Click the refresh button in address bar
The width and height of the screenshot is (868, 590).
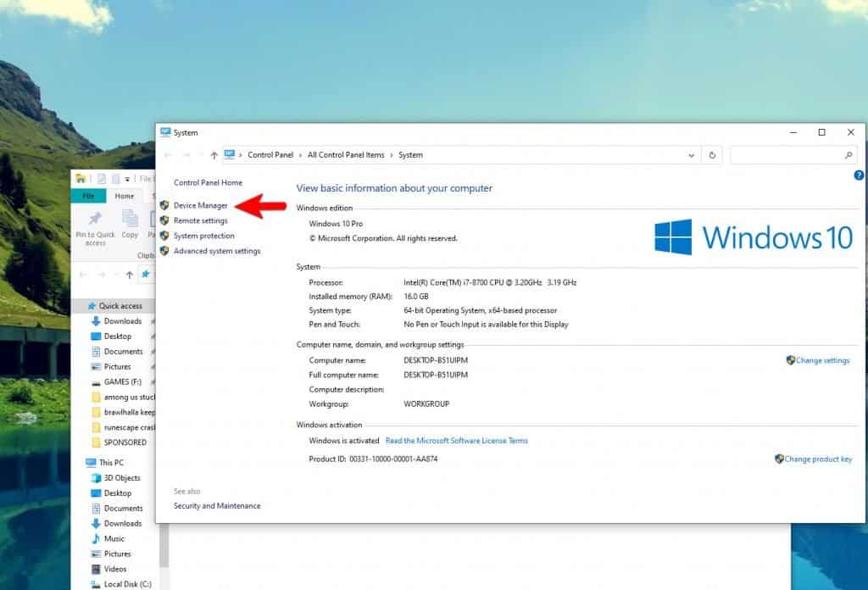tap(712, 155)
